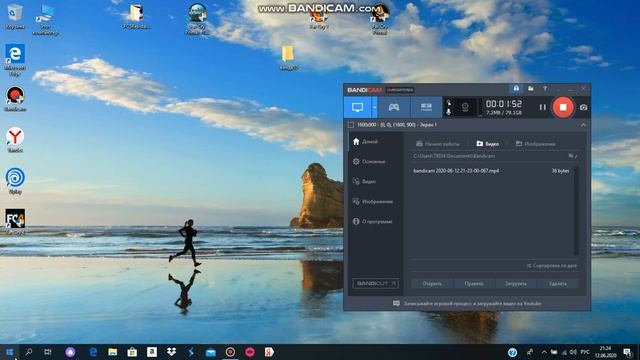Image resolution: width=640 pixels, height=360 pixels.
Task: Switch to the Видео files tab
Action: click(x=487, y=144)
